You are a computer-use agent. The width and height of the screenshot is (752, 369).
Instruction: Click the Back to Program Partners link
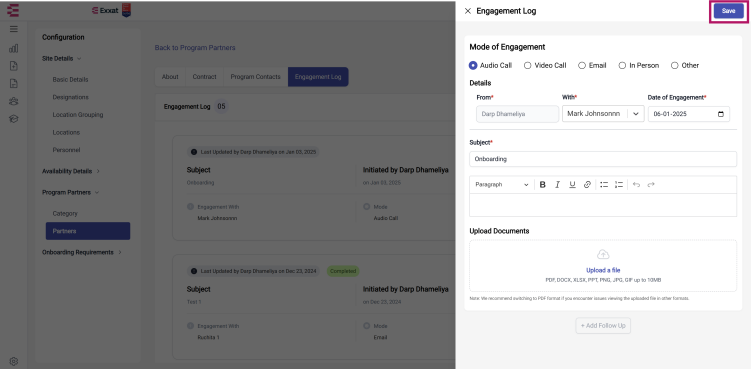click(195, 48)
